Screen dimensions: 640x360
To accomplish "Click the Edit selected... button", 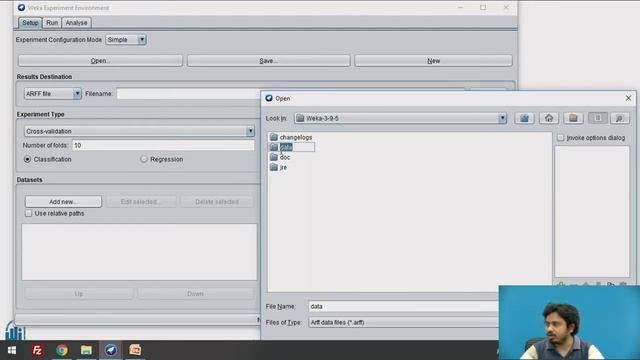I will (141, 202).
